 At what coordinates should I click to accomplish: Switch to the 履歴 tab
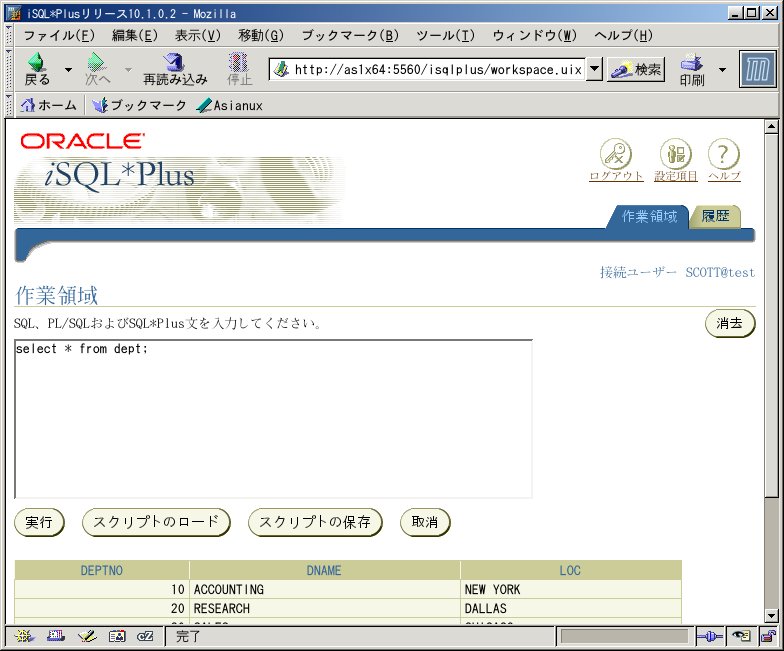click(x=715, y=216)
